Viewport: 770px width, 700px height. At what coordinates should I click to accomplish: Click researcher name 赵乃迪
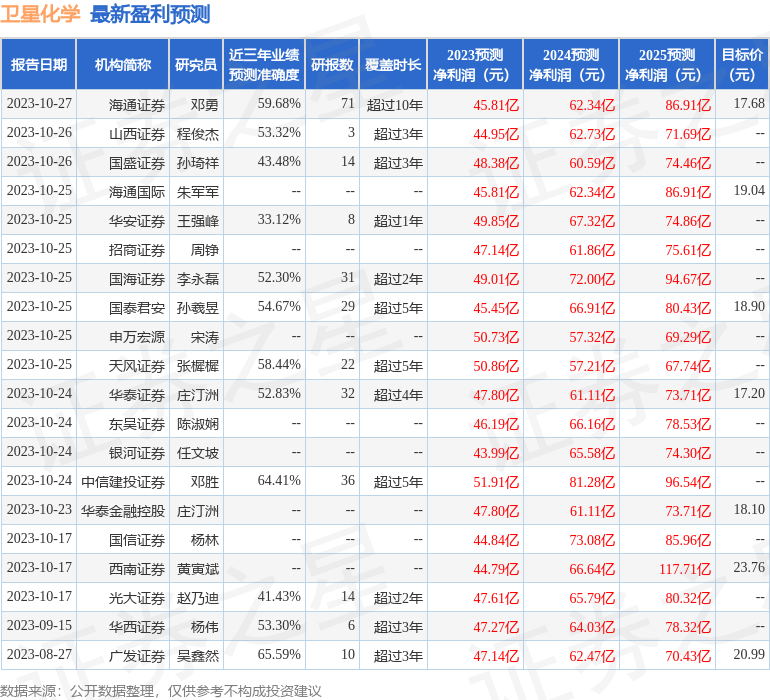pos(197,597)
